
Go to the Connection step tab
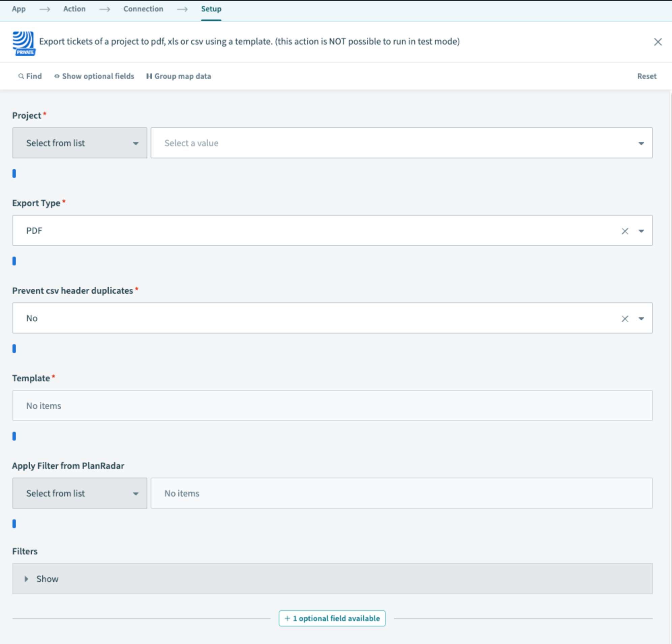(x=143, y=9)
